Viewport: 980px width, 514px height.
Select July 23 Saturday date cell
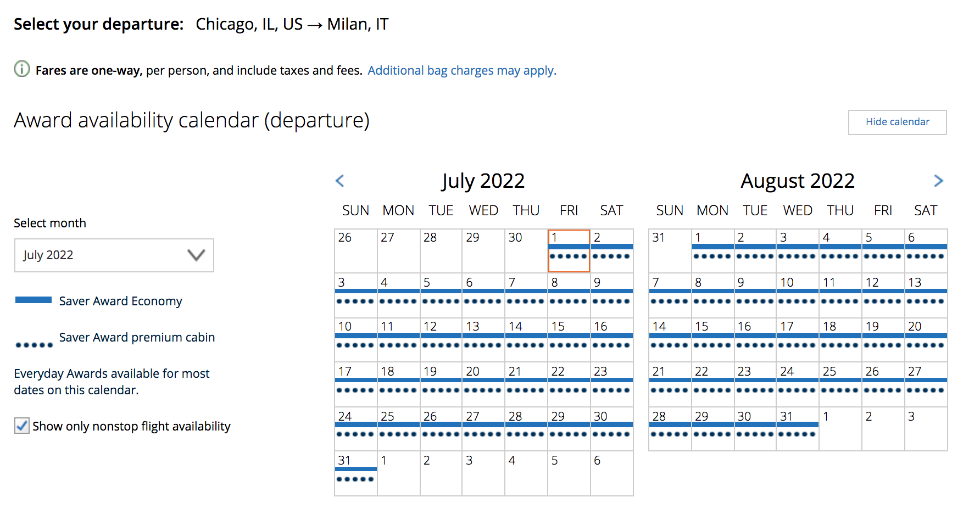pyautogui.click(x=612, y=384)
